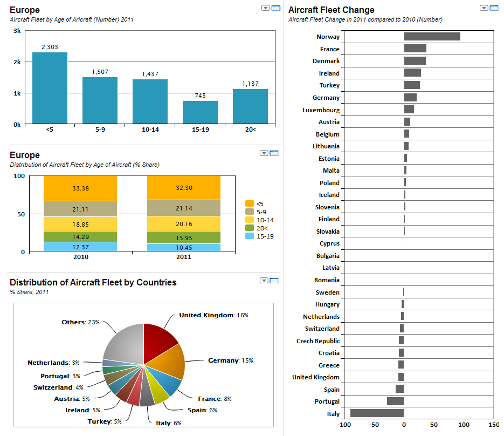Click the green 20< legend swatch
Viewport: 504px width, 436px height.
click(250, 228)
